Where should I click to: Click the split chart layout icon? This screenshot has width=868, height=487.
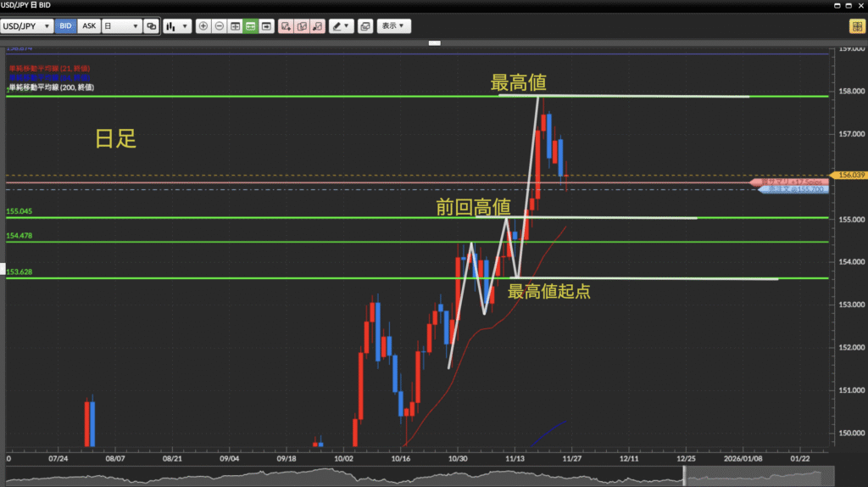[x=235, y=26]
